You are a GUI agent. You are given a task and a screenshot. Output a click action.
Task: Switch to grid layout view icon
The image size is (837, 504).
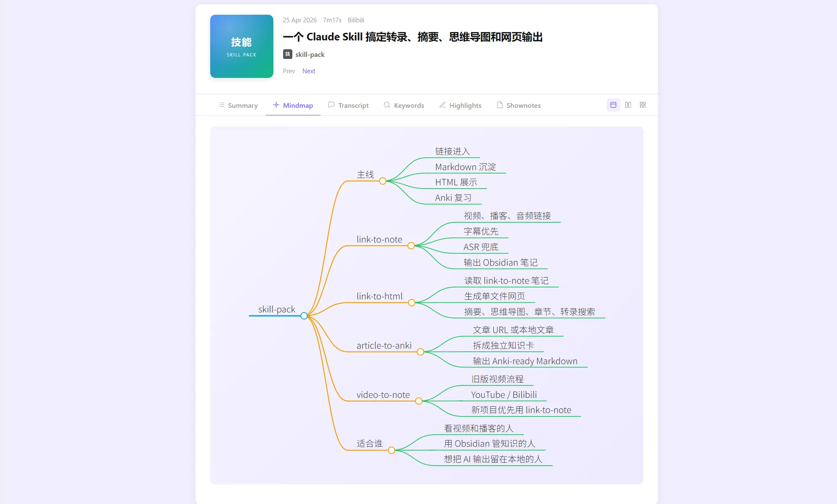point(643,105)
